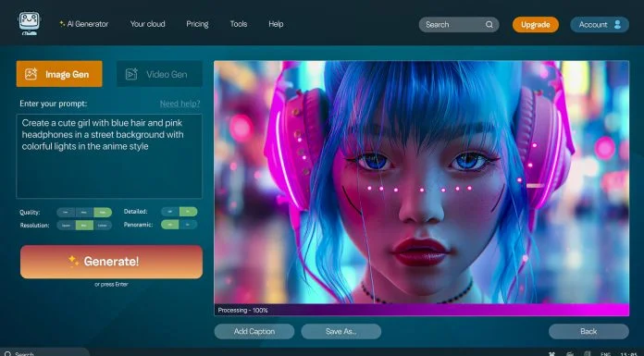Click the Back button
The image size is (644, 356).
point(588,331)
